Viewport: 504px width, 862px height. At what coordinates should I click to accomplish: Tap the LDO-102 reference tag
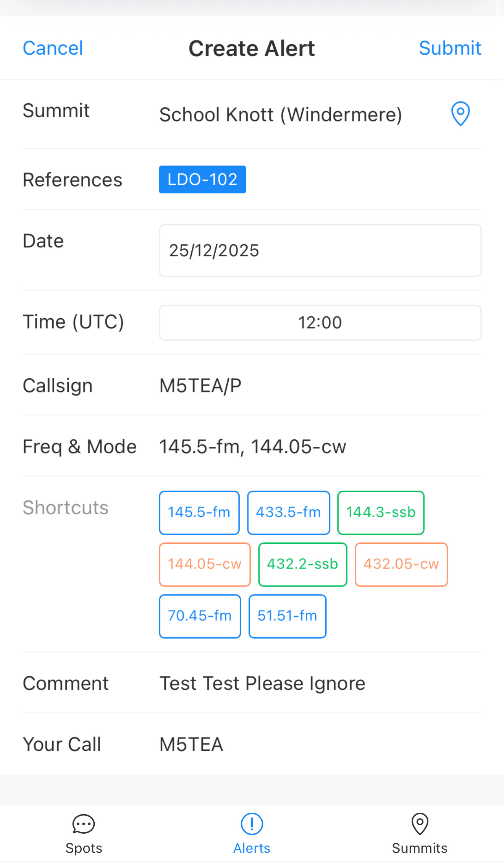(202, 180)
